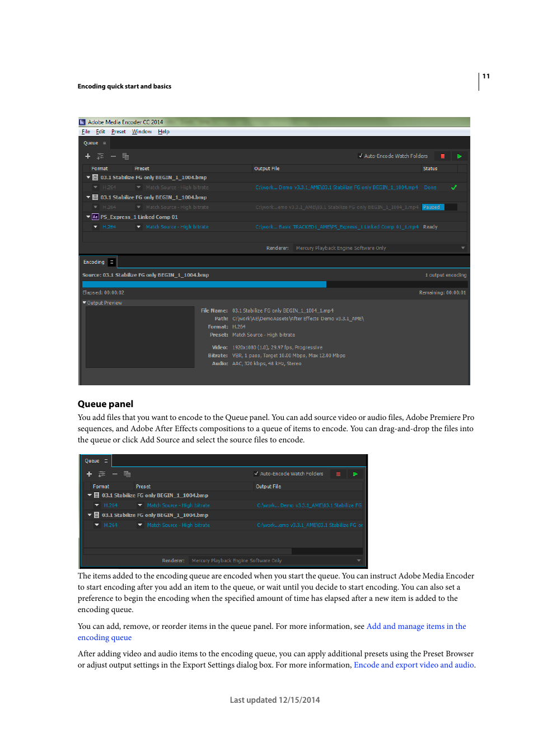
Task: Click the Output File header in the full Media Encoder window
Action: click(266, 169)
